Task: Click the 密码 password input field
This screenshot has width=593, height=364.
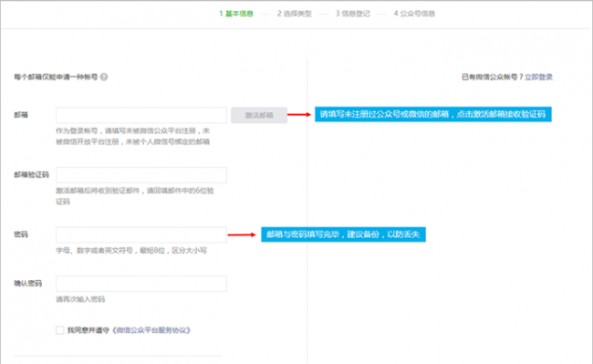Action: 141,234
